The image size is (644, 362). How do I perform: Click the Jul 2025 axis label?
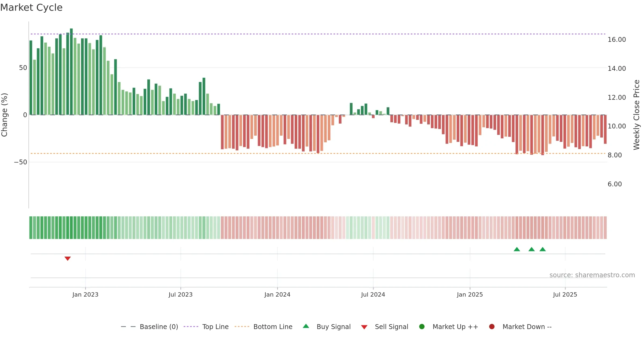click(565, 294)
